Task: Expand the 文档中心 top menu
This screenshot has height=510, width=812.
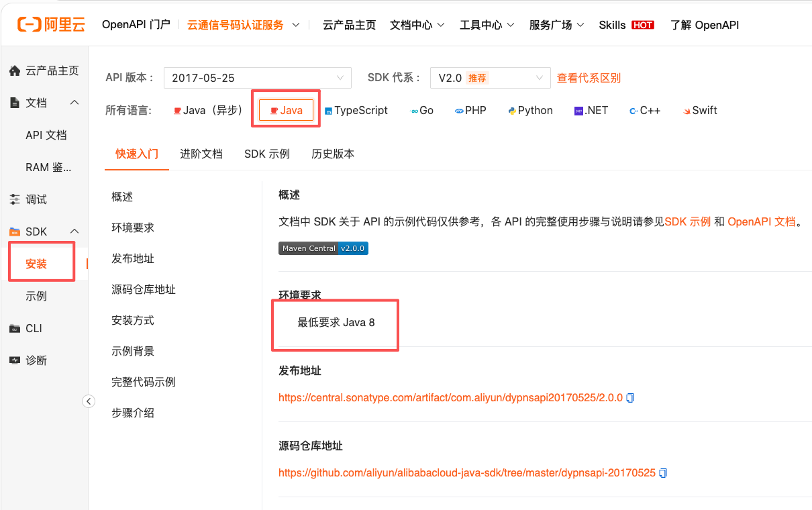Action: 417,25
